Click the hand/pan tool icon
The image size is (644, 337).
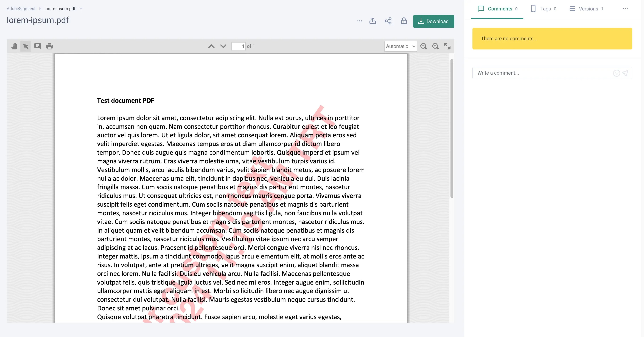14,46
